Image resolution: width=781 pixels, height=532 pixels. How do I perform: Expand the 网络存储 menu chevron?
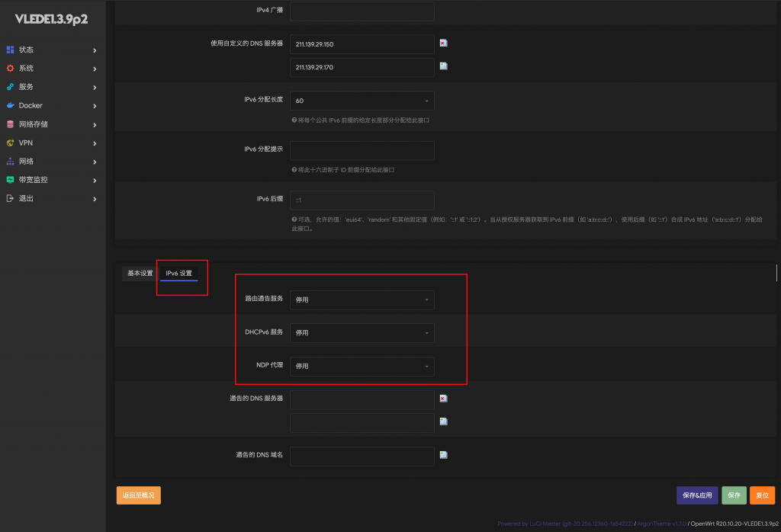click(95, 124)
